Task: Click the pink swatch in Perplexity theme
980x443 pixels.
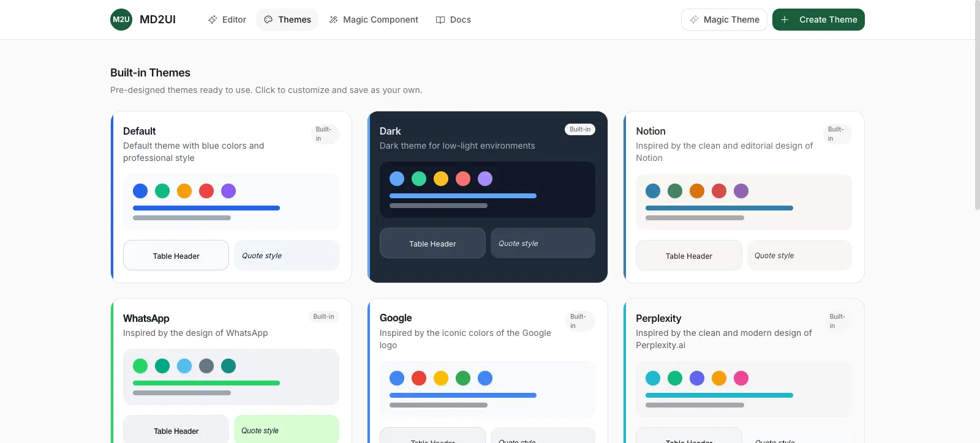Action: click(x=741, y=378)
